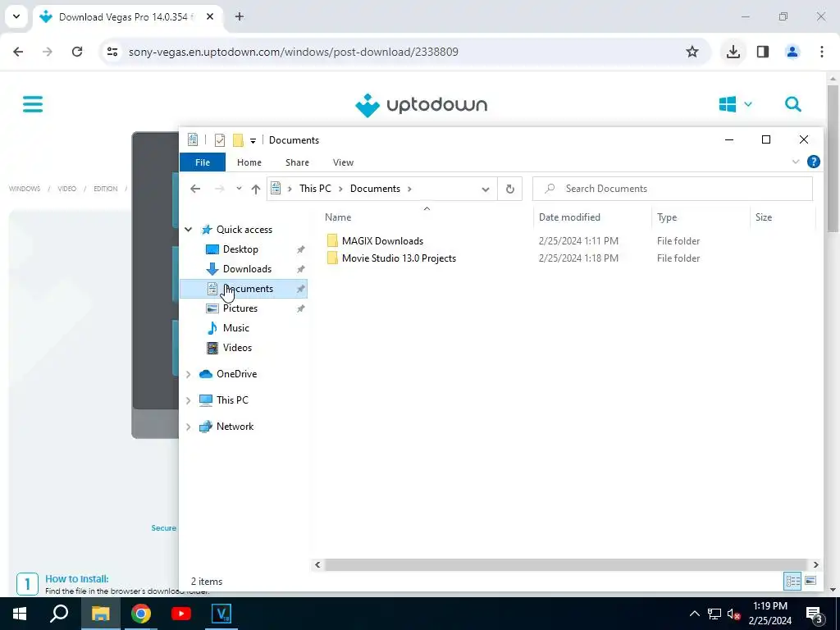Screen dimensions: 840x630
Task: Expand the Network tree node
Action: 189,427
